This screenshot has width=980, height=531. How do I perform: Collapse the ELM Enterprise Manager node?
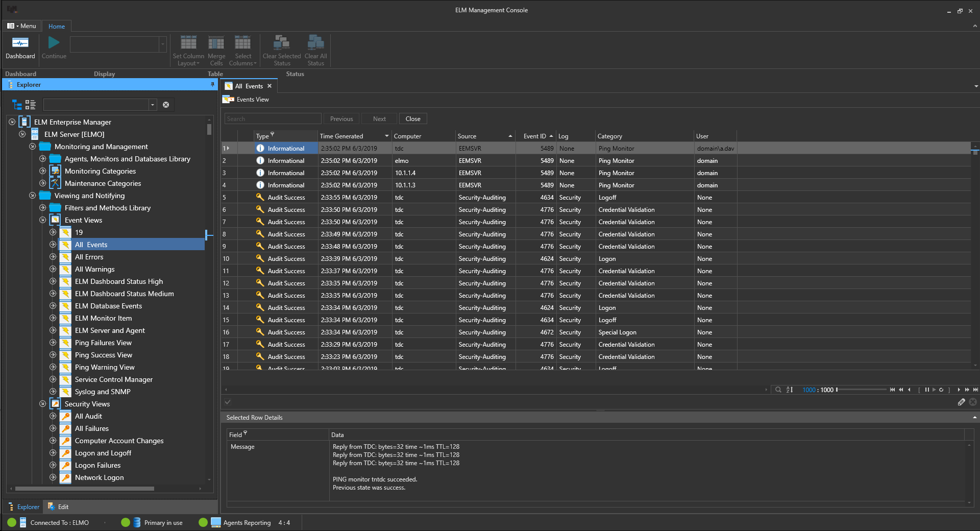(x=12, y=122)
